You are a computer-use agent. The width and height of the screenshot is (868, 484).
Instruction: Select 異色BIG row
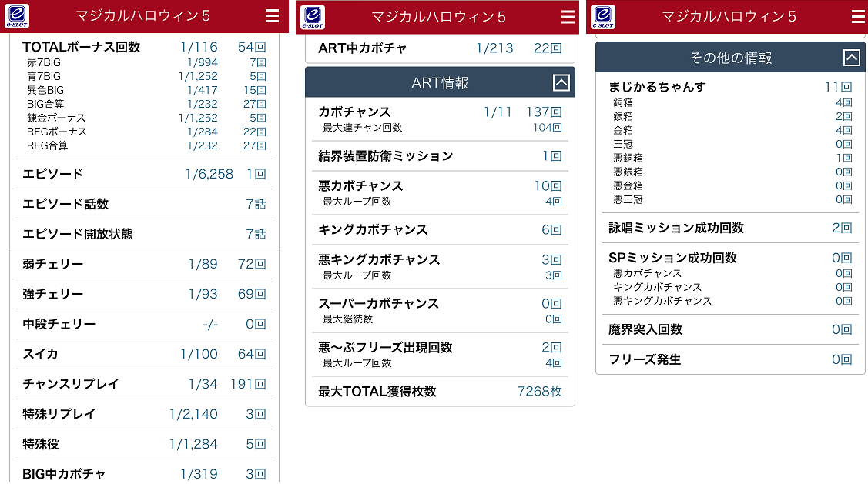point(144,90)
